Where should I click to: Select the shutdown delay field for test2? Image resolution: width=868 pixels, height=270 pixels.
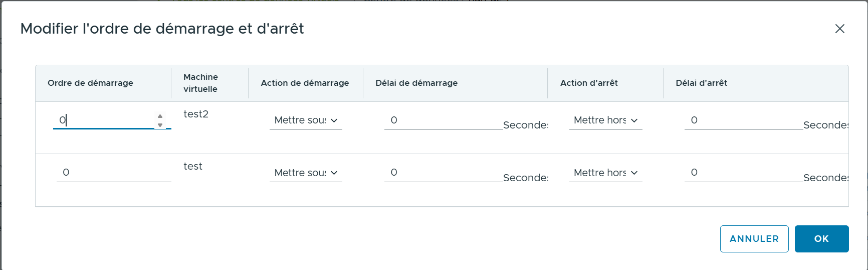point(743,120)
